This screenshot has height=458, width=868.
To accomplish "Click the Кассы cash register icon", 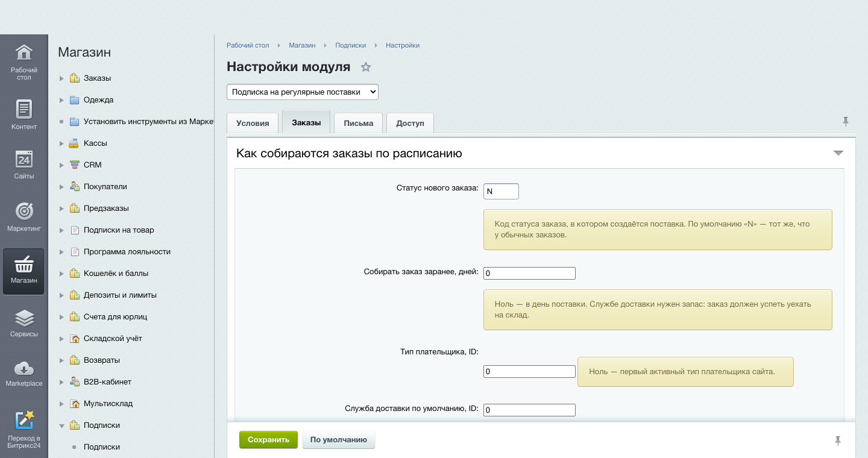I will tap(75, 143).
